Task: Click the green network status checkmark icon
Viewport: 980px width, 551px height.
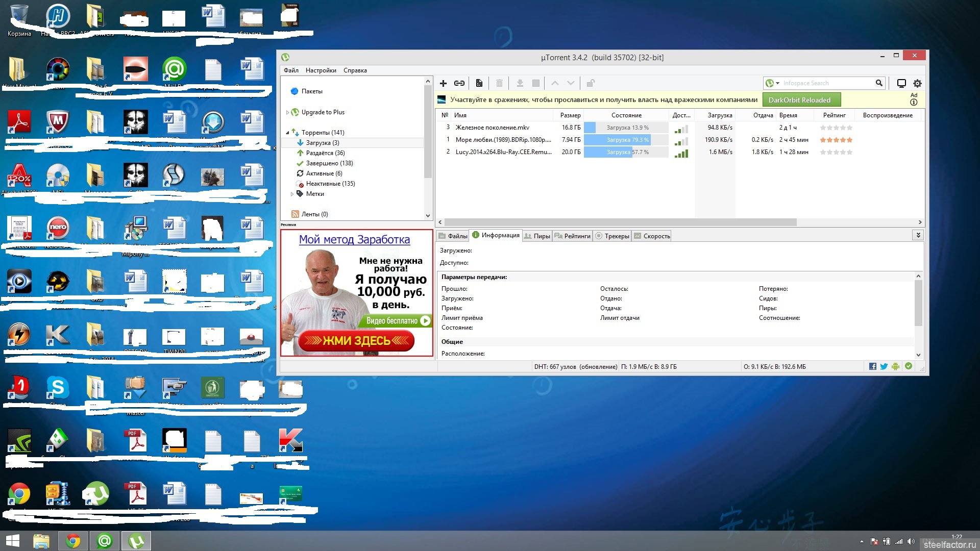Action: [x=909, y=366]
